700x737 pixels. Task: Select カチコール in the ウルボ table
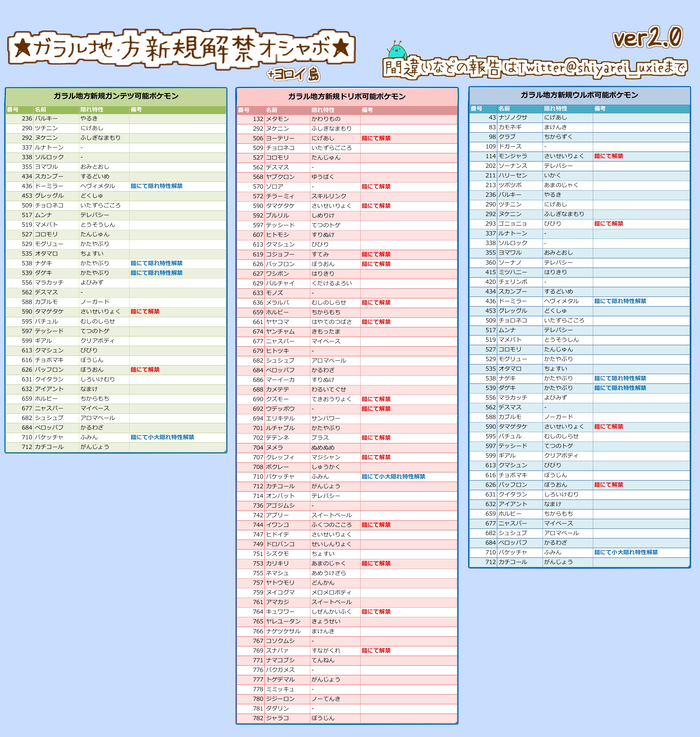click(x=513, y=562)
